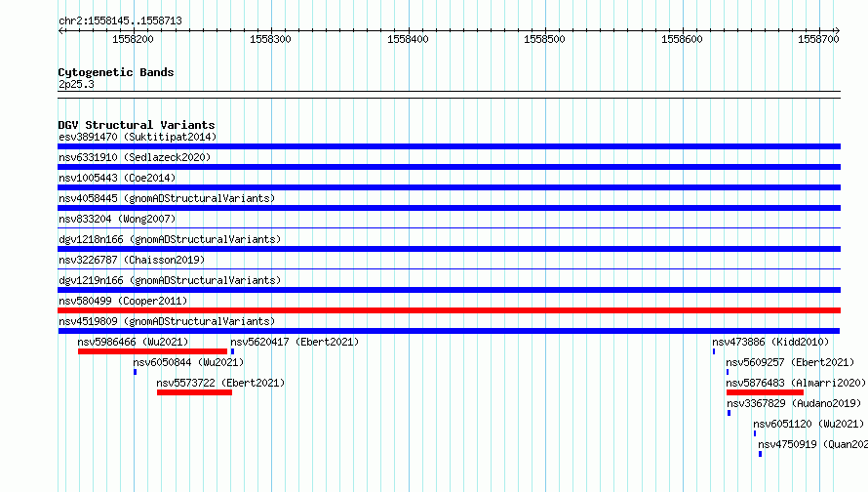Open variant nsv6050844 (Wu2021)
Screen dimensions: 868x492
(x=188, y=362)
